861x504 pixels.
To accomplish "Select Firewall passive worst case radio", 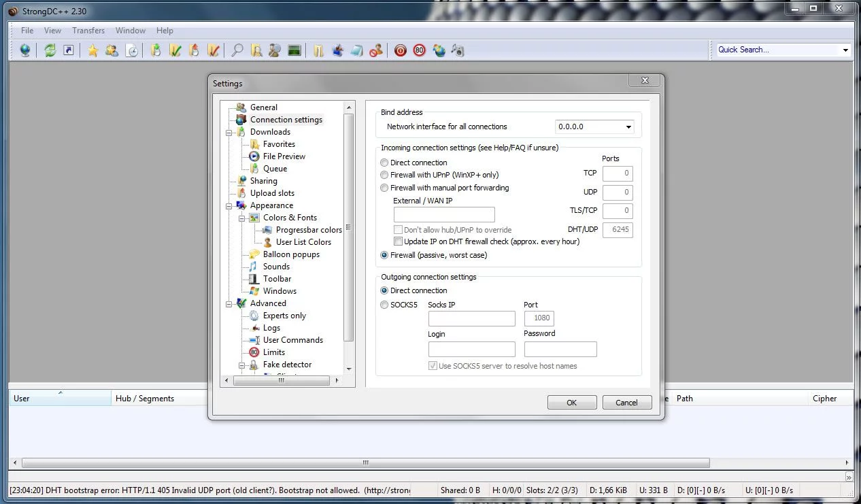I will pyautogui.click(x=384, y=255).
